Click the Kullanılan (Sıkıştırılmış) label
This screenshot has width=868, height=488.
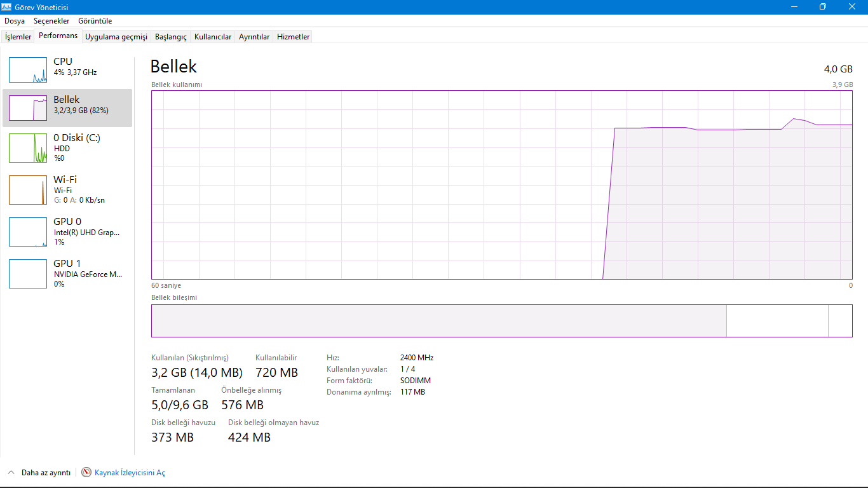coord(190,358)
